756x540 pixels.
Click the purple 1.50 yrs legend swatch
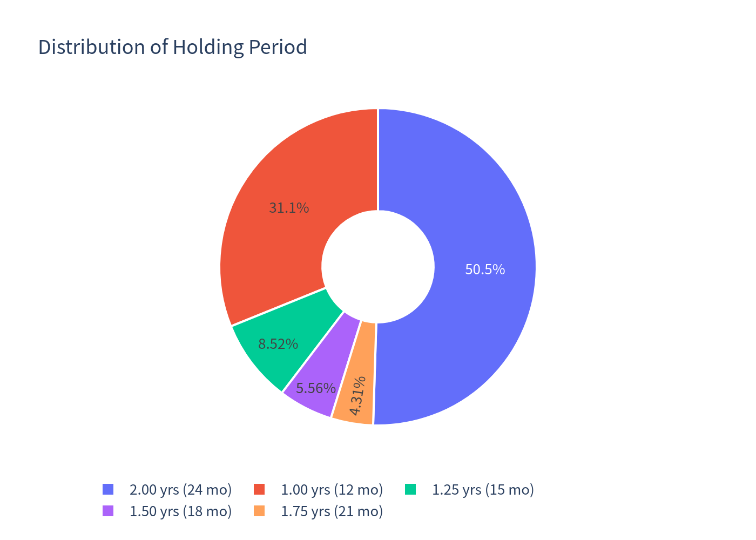point(108,511)
